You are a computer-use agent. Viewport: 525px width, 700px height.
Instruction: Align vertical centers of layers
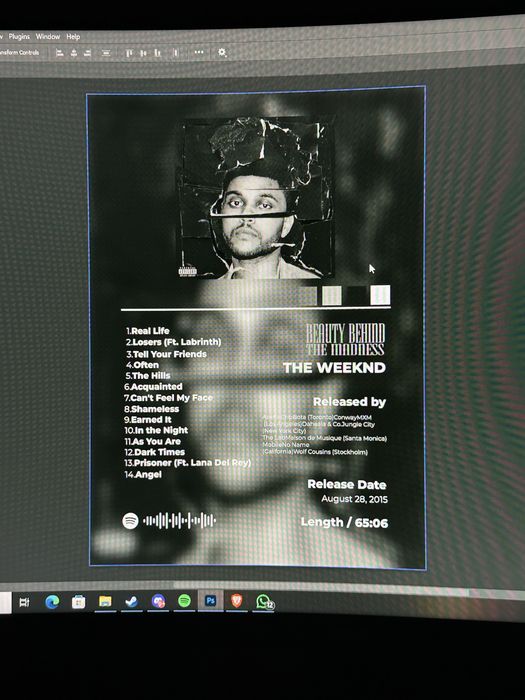pos(143,53)
